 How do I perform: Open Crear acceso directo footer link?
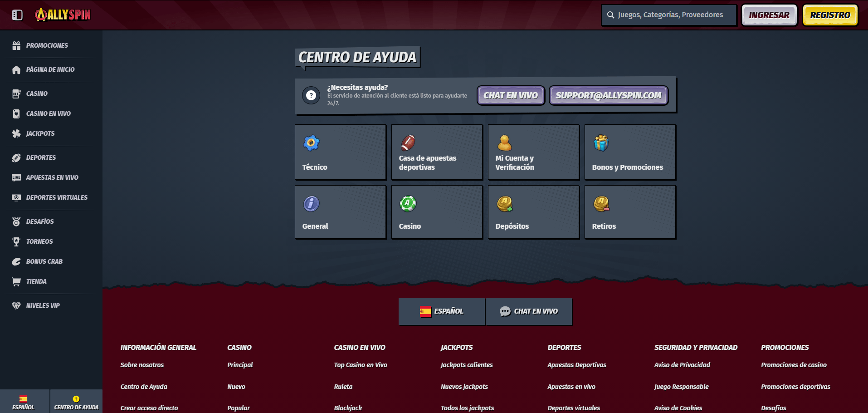[149, 408]
